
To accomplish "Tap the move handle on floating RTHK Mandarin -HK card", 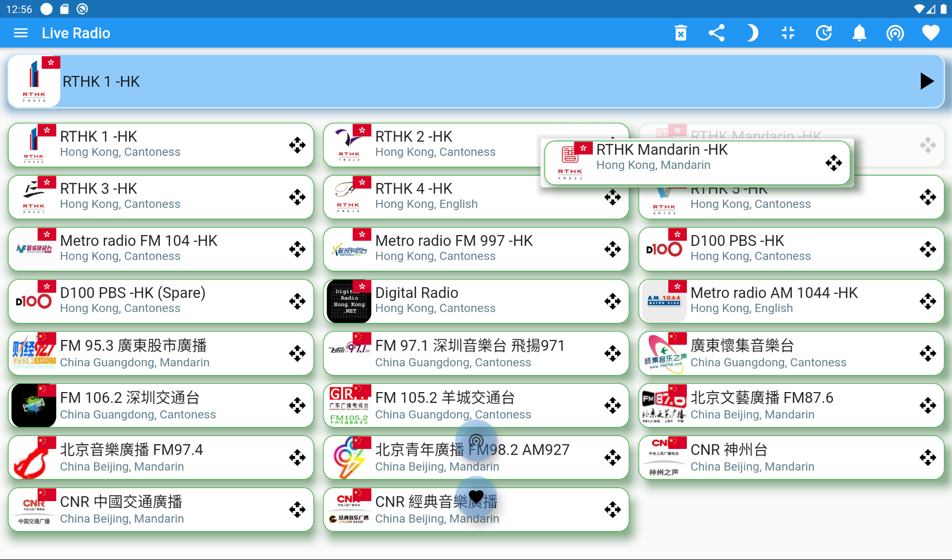I will tap(834, 163).
